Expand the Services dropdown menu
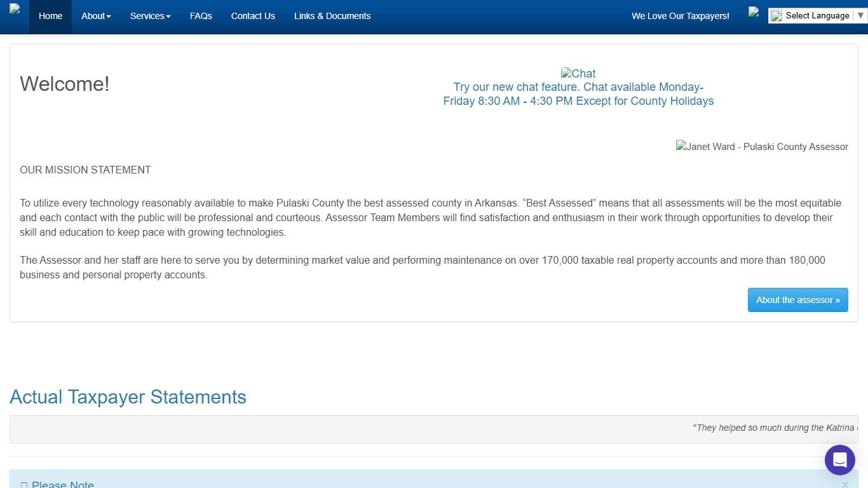 [x=150, y=16]
